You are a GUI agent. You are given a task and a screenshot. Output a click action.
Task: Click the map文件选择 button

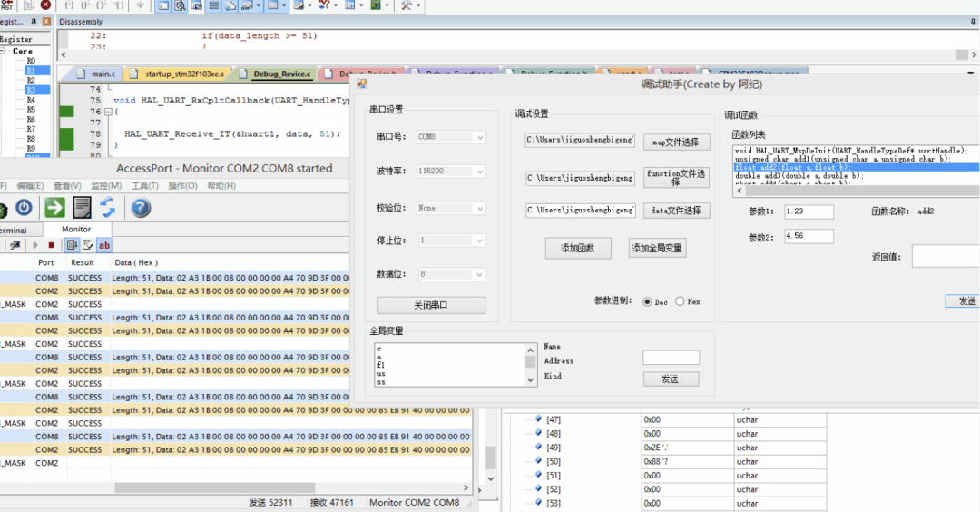pos(676,143)
